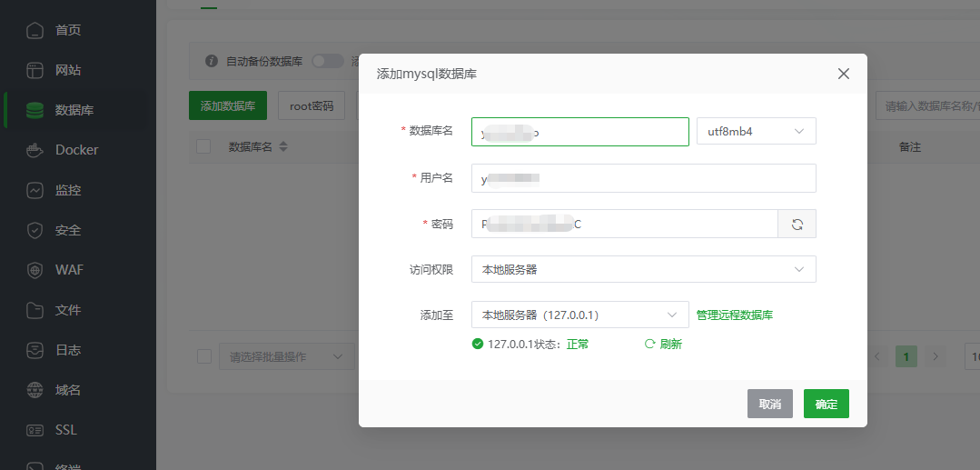Viewport: 980px width, 470px height.
Task: Click the Monitoring (监控) sidebar icon
Action: click(x=35, y=190)
